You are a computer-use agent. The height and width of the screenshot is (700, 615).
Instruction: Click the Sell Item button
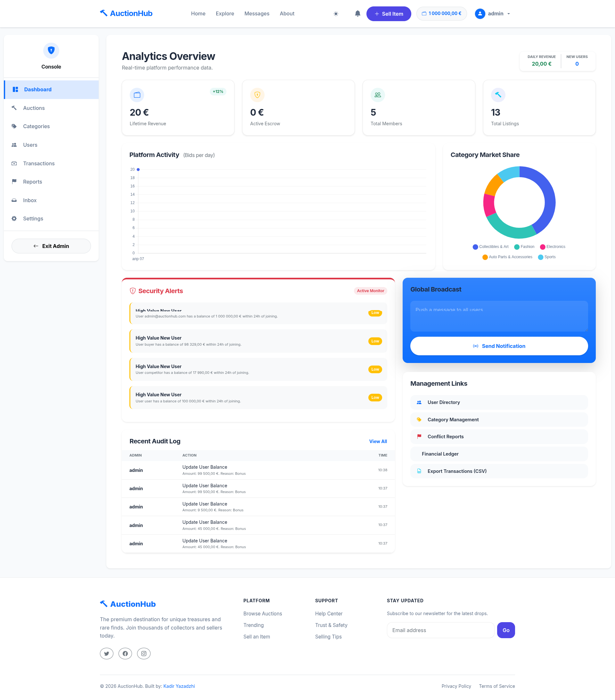389,14
